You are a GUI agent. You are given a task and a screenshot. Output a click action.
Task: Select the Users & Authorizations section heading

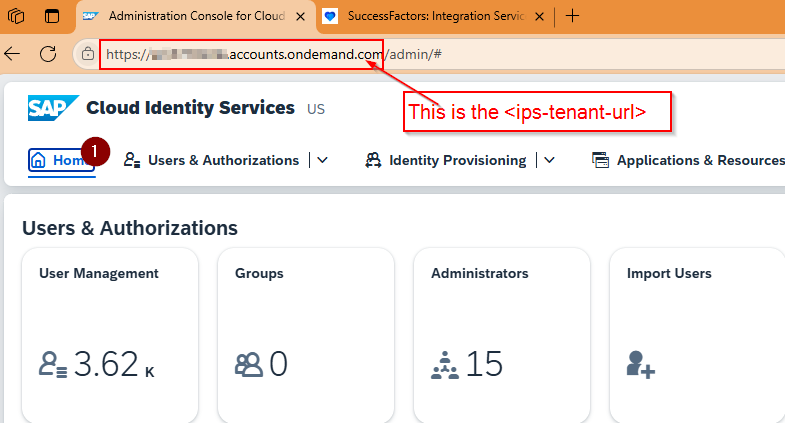pos(130,228)
